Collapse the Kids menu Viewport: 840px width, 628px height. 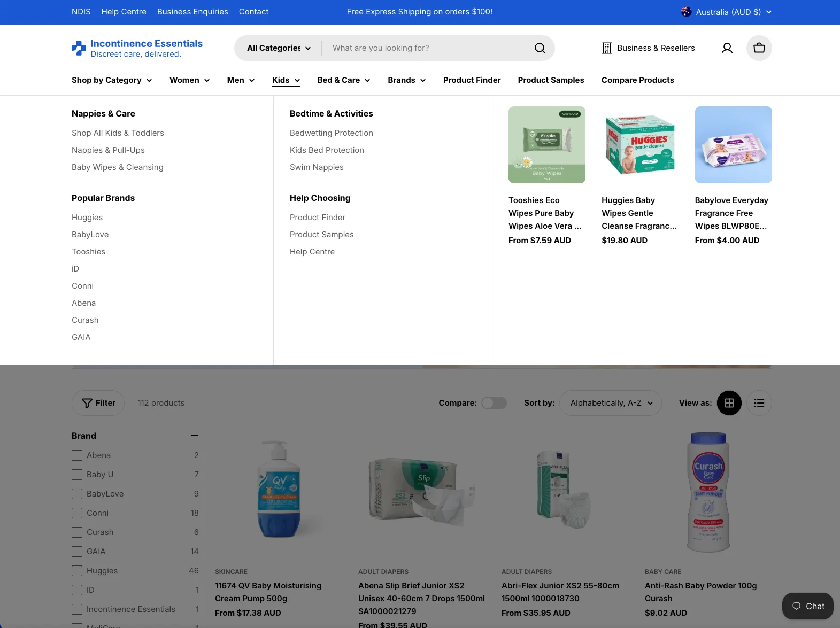tap(286, 80)
